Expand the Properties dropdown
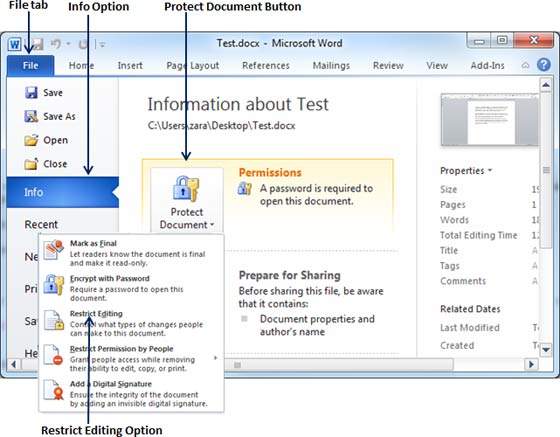 tap(466, 171)
